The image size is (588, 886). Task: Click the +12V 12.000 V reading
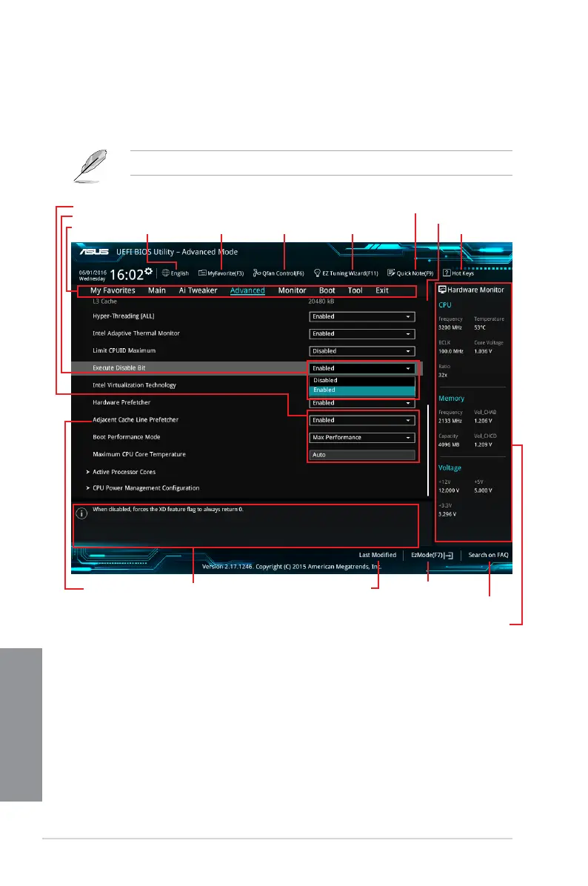point(449,490)
